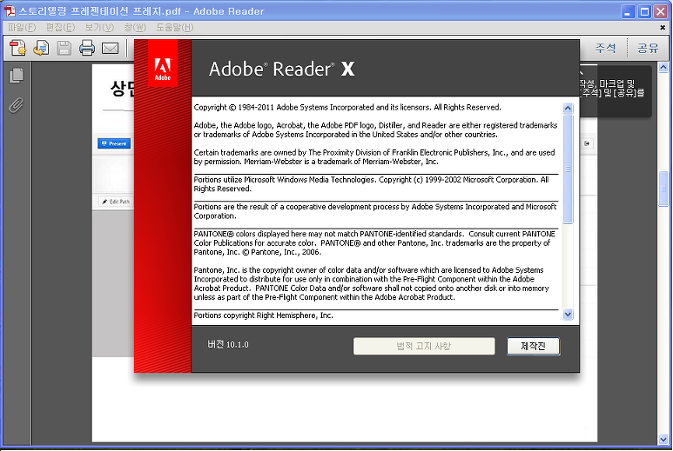This screenshot has height=451, width=673.
Task: Click the Portions copyright Right Hemisphere line
Action: 264,315
